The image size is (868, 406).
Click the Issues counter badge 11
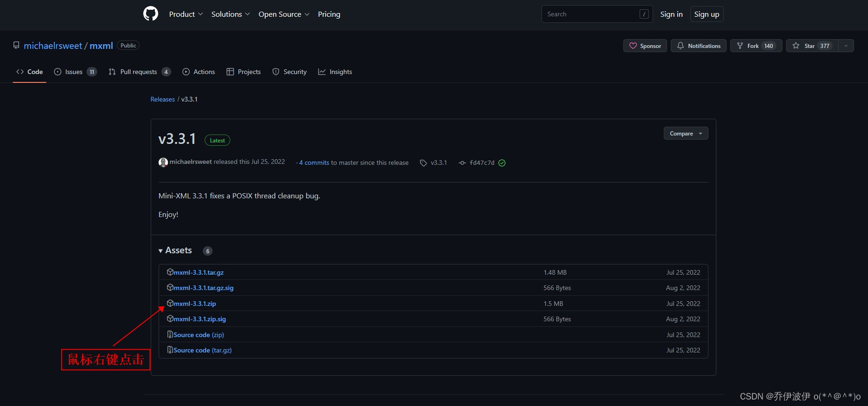pyautogui.click(x=92, y=72)
